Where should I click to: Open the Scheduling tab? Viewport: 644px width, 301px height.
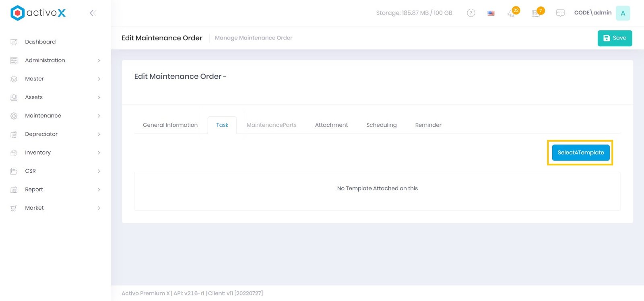point(381,125)
